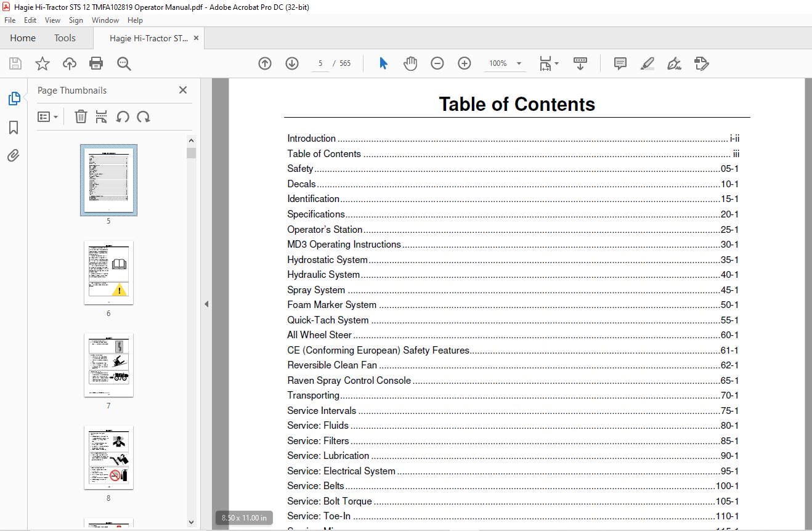Open the Edit menu
Screen dimensions: 812x531
pos(30,20)
